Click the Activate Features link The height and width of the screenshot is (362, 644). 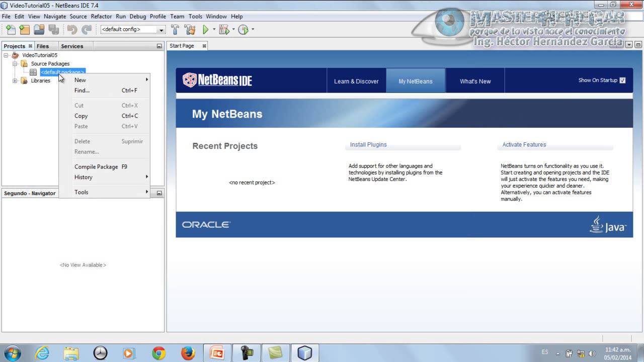pyautogui.click(x=524, y=144)
